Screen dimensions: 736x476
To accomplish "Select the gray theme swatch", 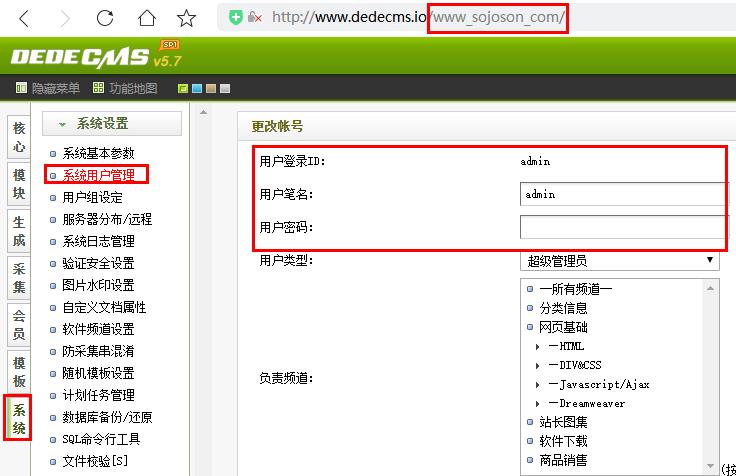I will pos(225,88).
